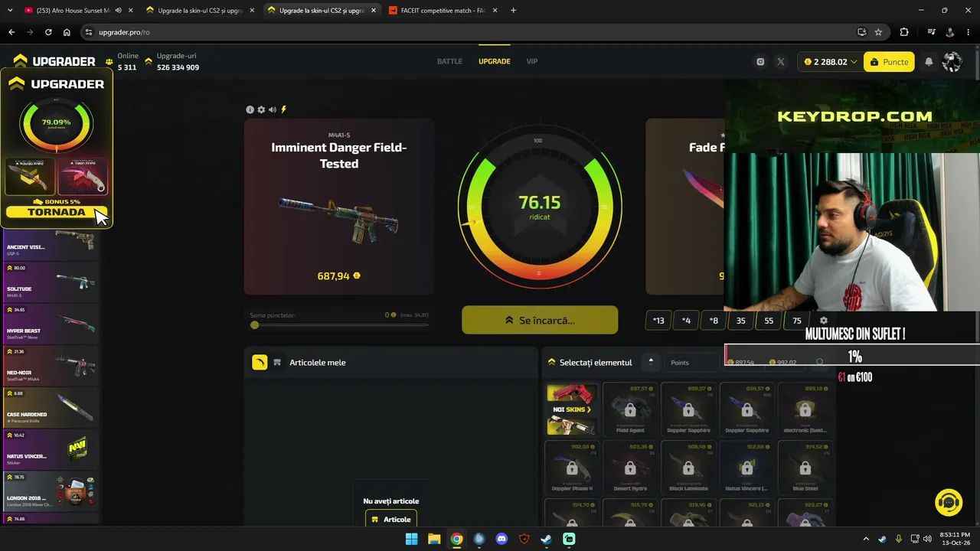The height and width of the screenshot is (551, 980).
Task: Toggle the lightning fast-mode icon
Action: 283,109
